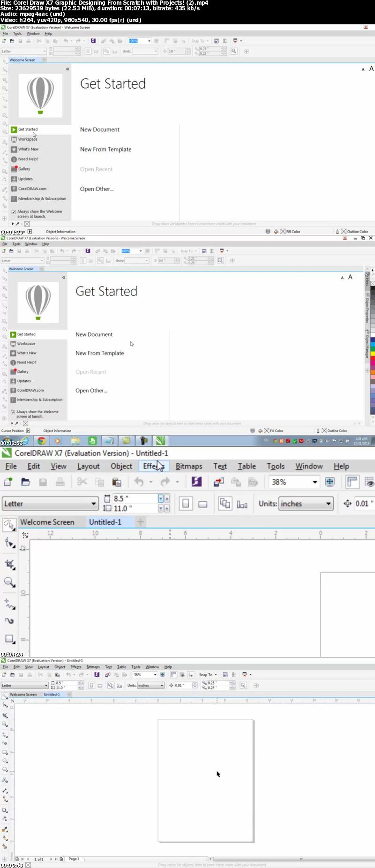Image resolution: width=375 pixels, height=868 pixels.
Task: Click Chrome taskbar icon in 00:02:53 frame
Action: click(x=41, y=440)
